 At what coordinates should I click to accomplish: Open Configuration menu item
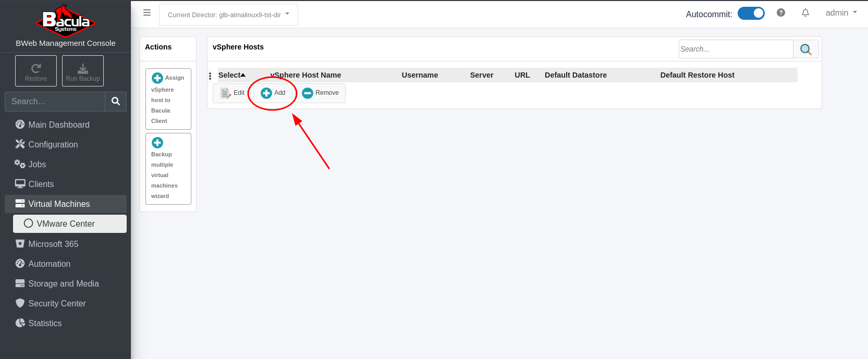(x=66, y=144)
